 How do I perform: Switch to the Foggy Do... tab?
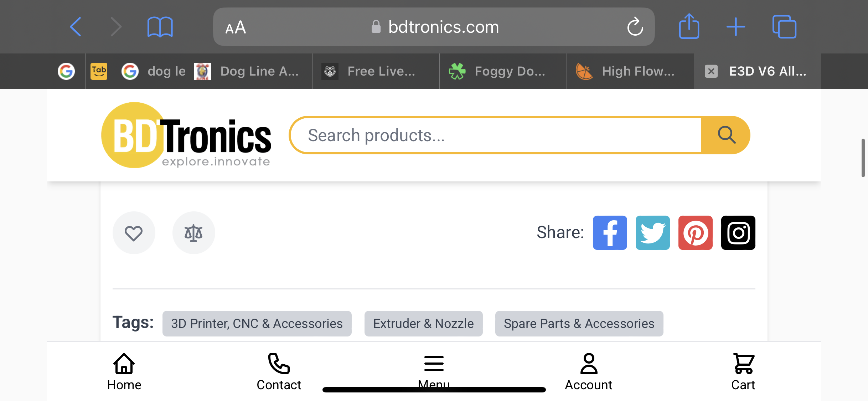502,71
